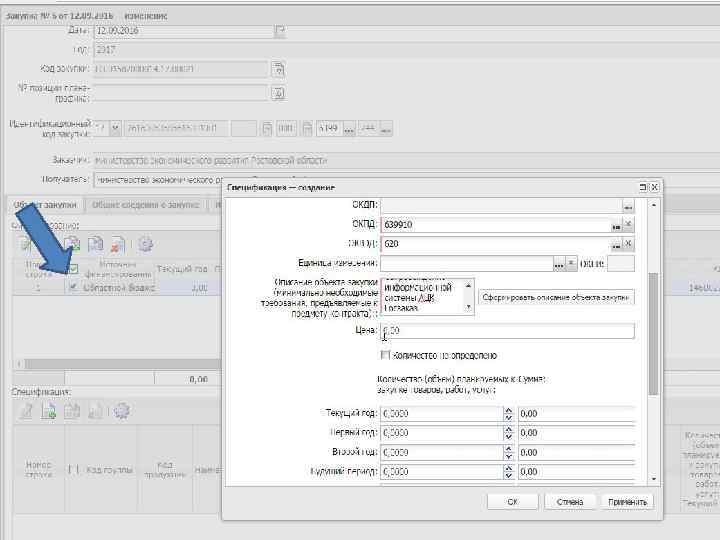The width and height of the screenshot is (720, 540).
Task: Click the dialog's vertical scrollbar thumb
Action: tap(654, 334)
